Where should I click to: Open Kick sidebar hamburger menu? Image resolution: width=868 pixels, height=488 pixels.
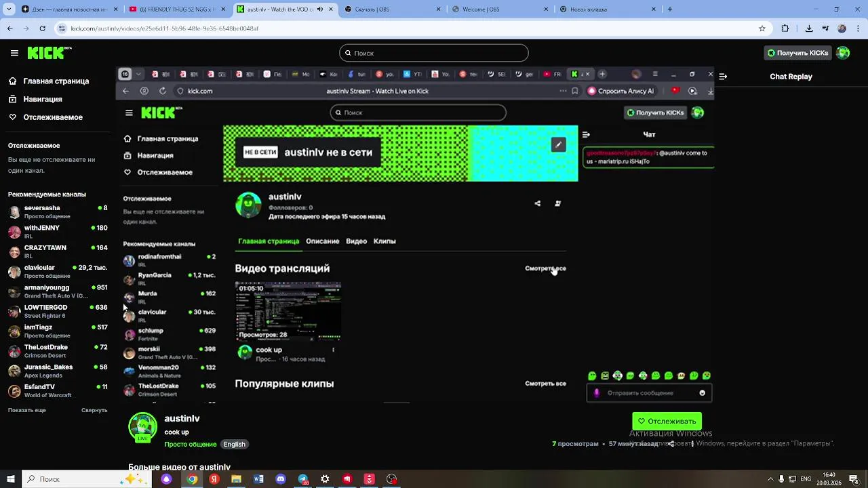point(14,53)
